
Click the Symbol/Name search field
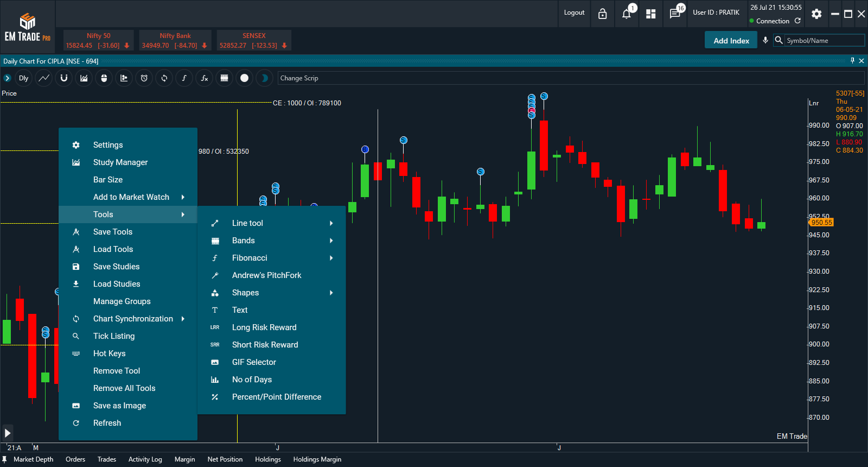[x=825, y=41]
